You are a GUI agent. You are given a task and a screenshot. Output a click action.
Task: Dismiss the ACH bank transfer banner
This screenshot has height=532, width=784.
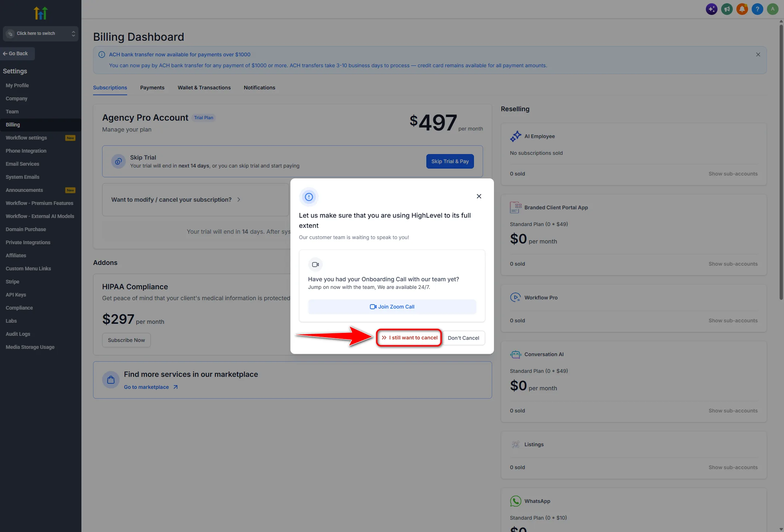758,55
